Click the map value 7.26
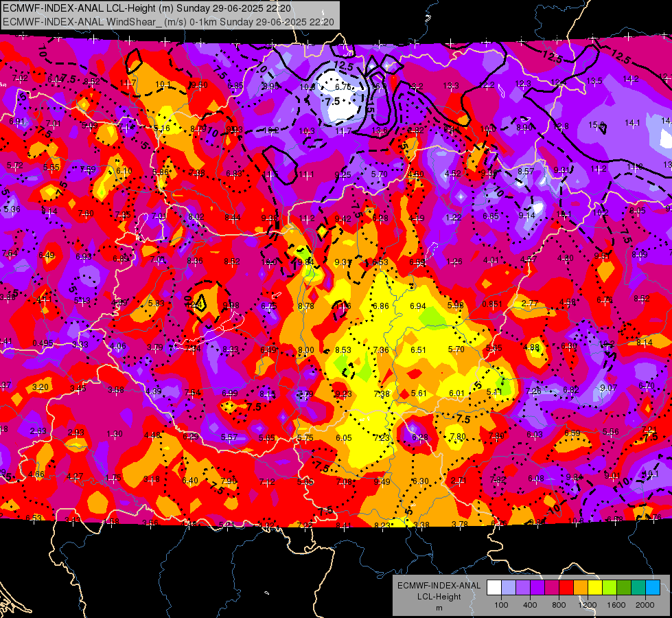672x618 pixels. [533, 391]
